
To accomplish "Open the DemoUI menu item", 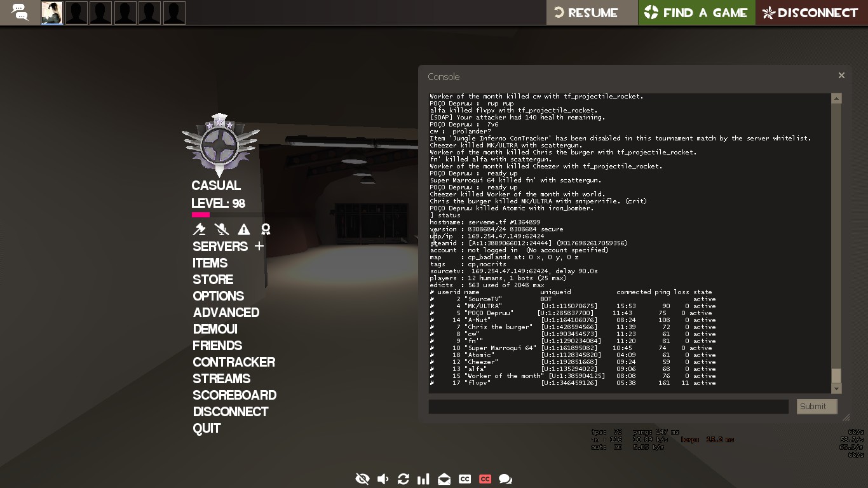I will coord(215,329).
